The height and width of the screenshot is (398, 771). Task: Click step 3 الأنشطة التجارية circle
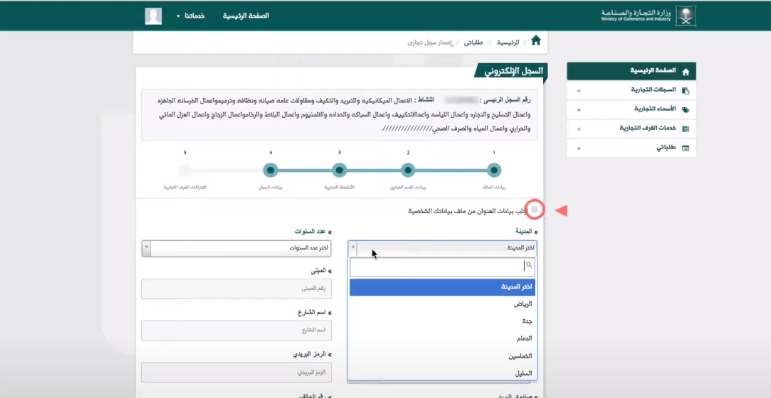point(339,171)
